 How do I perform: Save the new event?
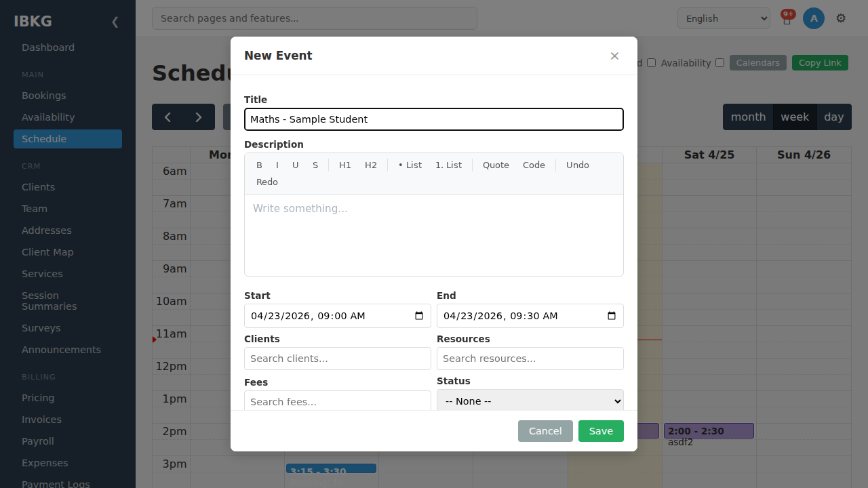pos(601,431)
